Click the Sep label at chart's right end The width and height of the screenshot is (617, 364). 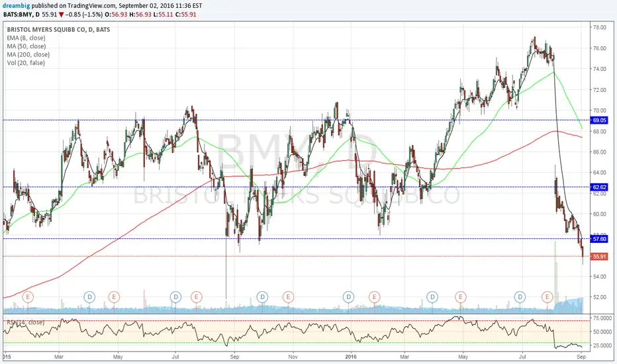point(581,357)
